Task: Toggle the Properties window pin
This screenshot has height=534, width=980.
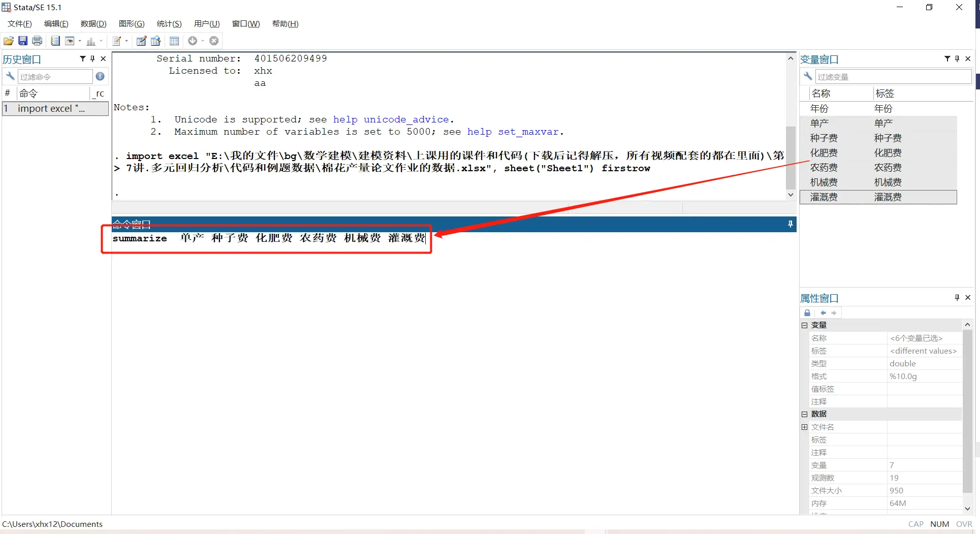Action: pyautogui.click(x=957, y=298)
